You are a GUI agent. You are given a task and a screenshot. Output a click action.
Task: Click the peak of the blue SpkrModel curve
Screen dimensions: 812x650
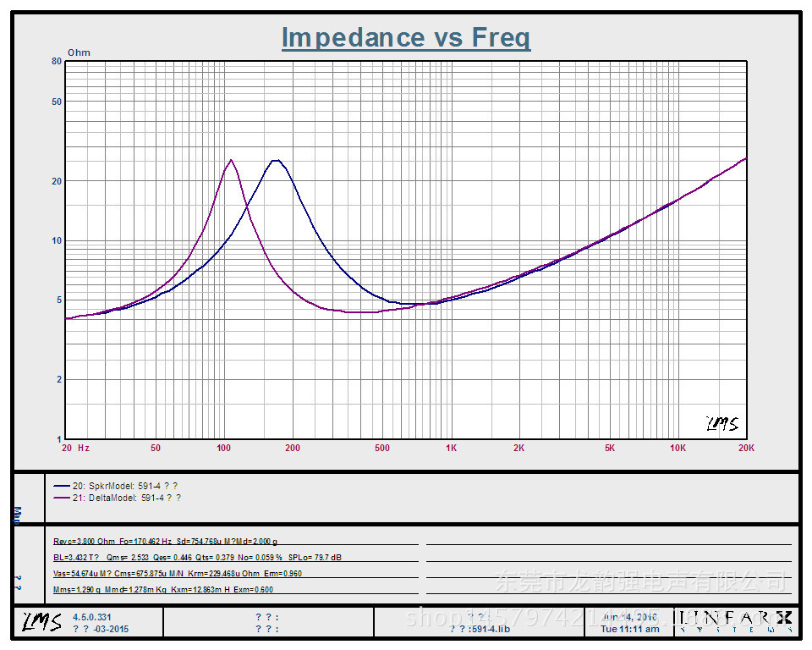pos(276,160)
